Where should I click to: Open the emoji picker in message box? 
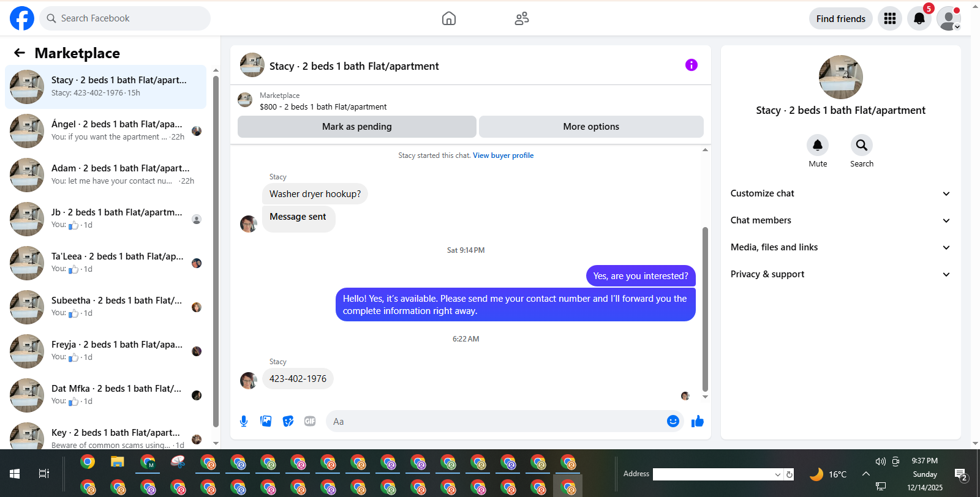click(x=673, y=421)
